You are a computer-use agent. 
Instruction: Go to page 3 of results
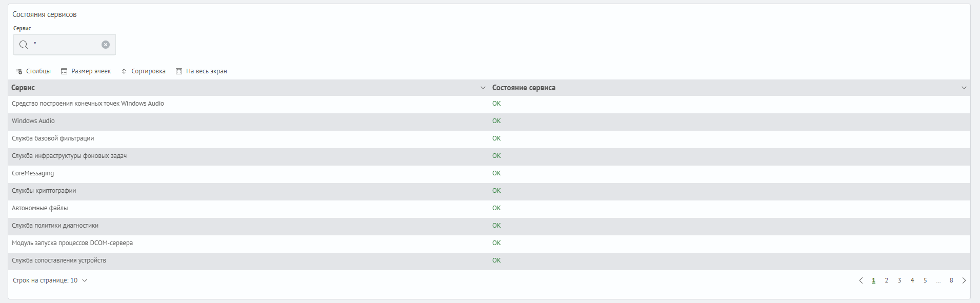pos(899,280)
